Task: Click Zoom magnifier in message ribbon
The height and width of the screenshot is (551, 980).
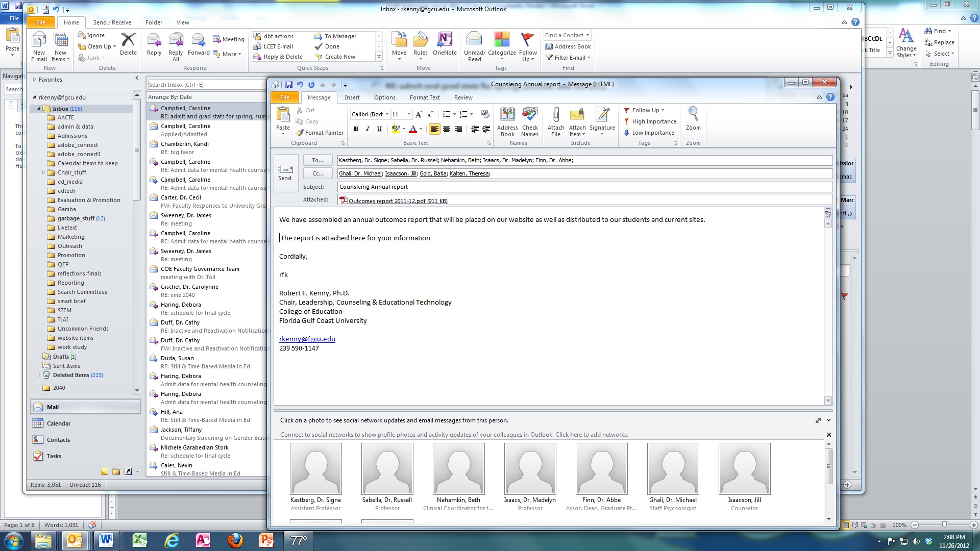Action: (693, 118)
